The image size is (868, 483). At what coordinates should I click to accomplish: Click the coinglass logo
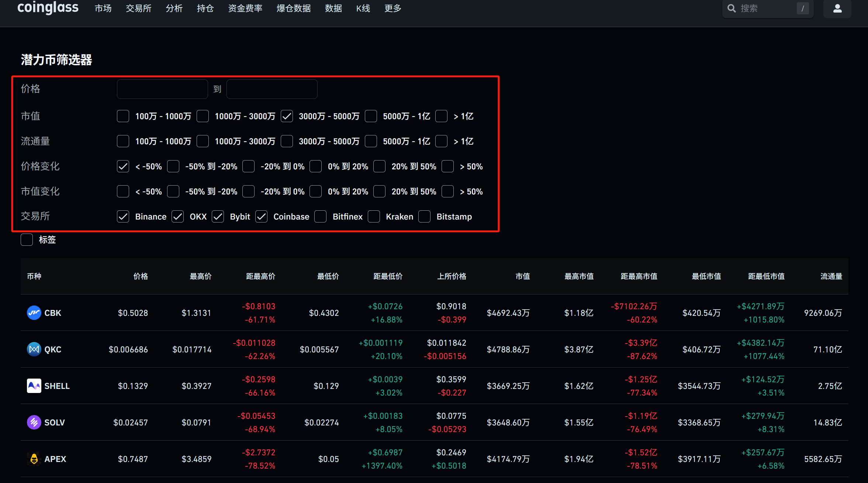pos(48,8)
